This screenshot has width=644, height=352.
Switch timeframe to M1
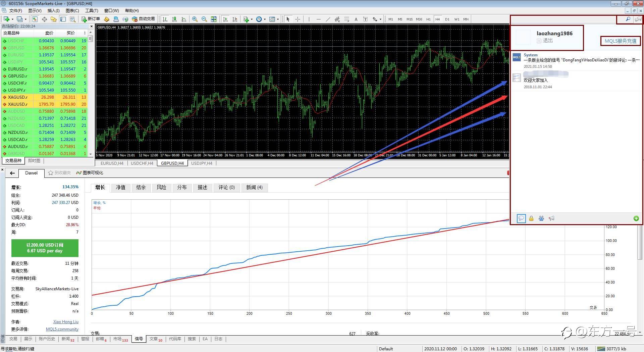(x=391, y=19)
